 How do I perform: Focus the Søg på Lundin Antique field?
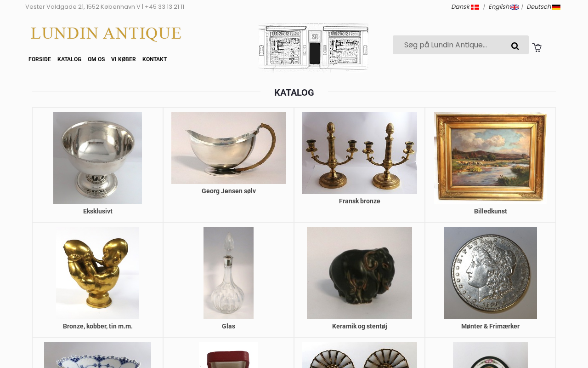(x=452, y=45)
